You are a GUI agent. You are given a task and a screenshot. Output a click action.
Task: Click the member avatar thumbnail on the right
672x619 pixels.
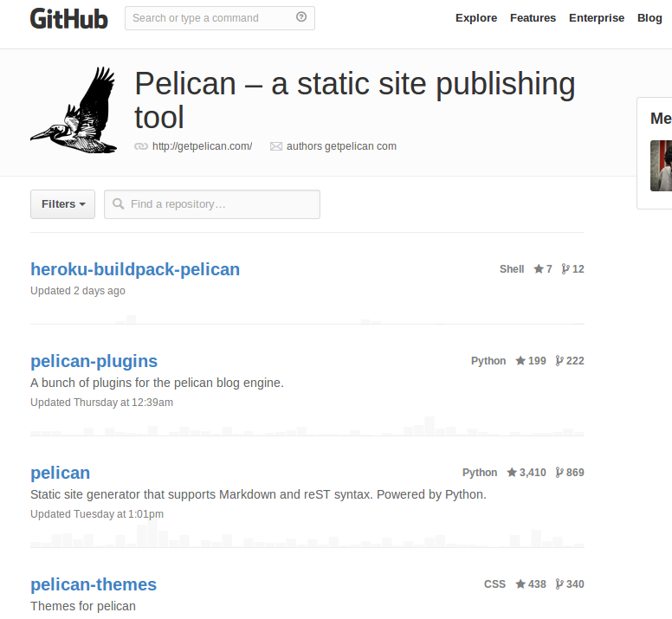click(x=661, y=165)
